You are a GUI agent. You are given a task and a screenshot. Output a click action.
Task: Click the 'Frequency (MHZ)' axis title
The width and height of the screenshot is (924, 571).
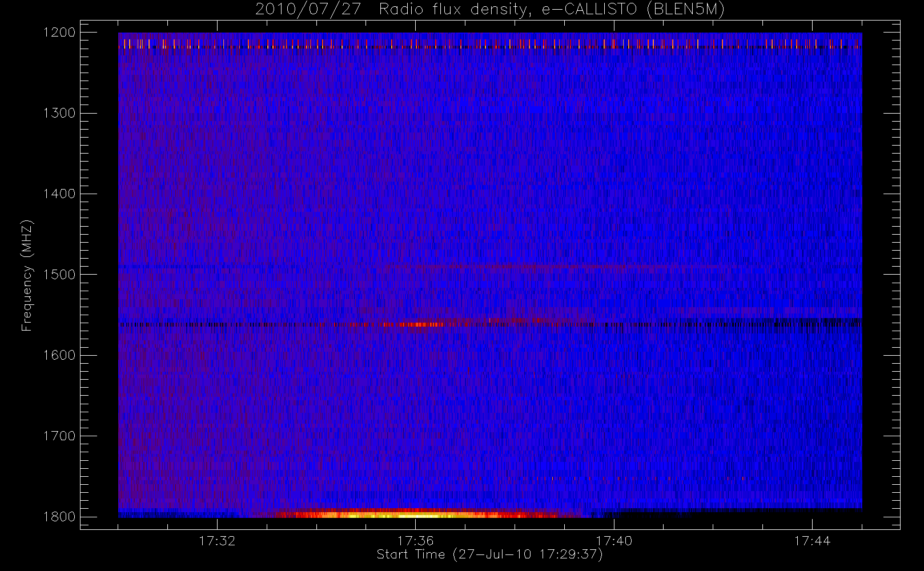click(27, 275)
